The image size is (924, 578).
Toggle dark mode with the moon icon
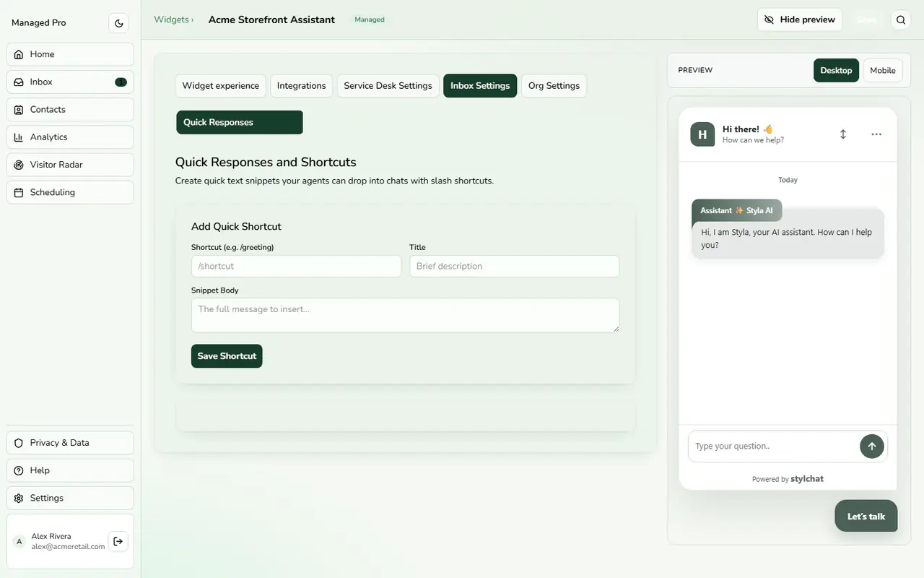pyautogui.click(x=119, y=23)
